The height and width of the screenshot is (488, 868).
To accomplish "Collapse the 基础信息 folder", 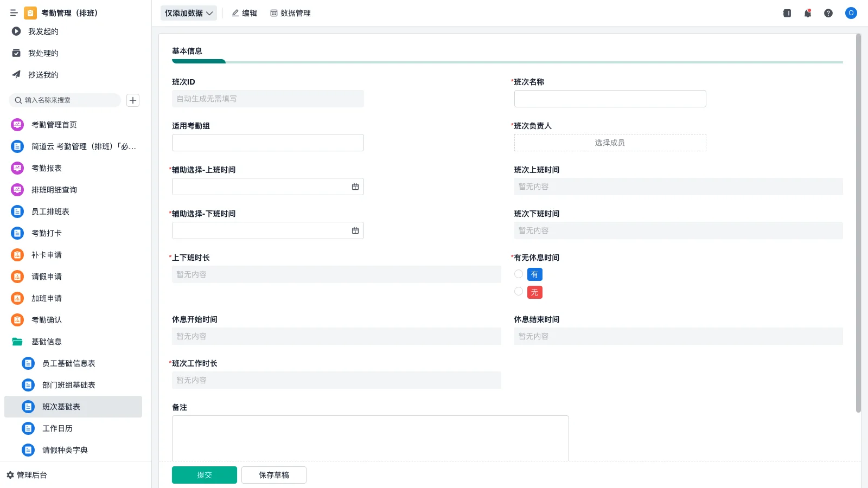I will pyautogui.click(x=17, y=342).
